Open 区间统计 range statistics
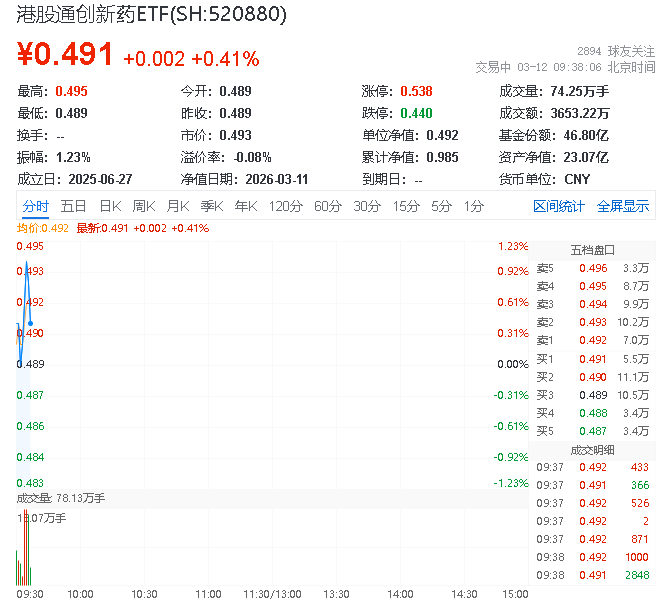 [559, 206]
